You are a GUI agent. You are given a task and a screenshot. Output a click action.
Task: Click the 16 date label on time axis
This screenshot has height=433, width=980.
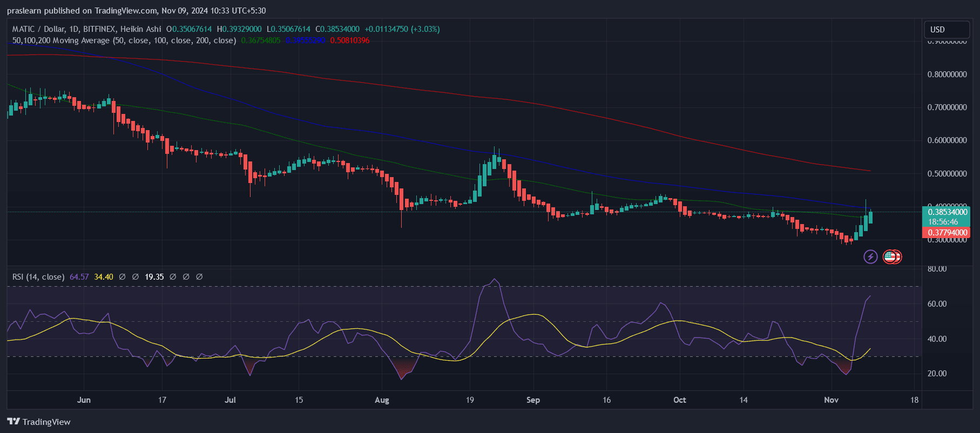607,400
